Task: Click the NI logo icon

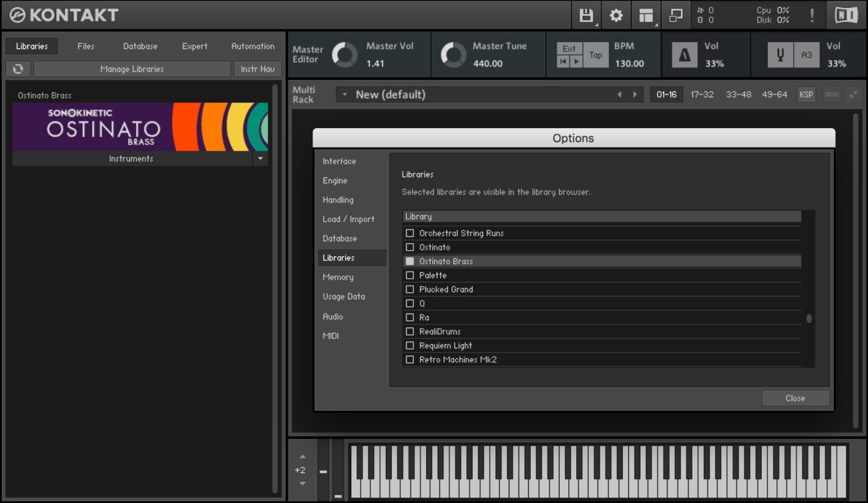Action: [845, 15]
